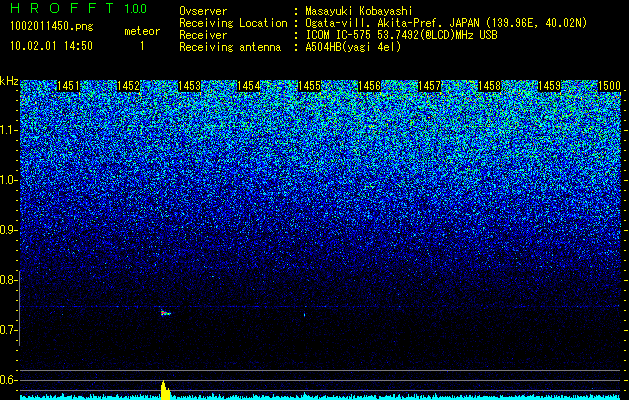Click the Receiving Location label
629x400 pixels.
(233, 23)
